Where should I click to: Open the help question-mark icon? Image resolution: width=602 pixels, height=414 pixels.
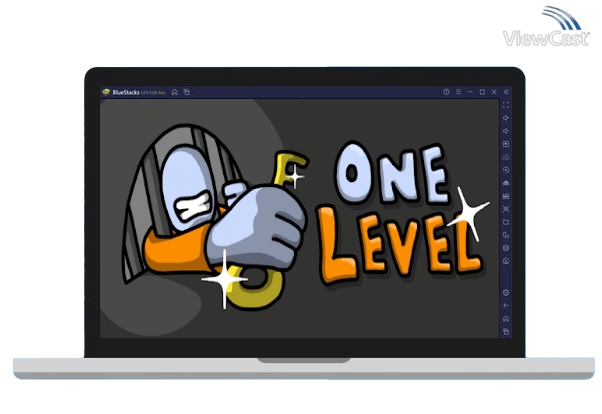(x=446, y=92)
